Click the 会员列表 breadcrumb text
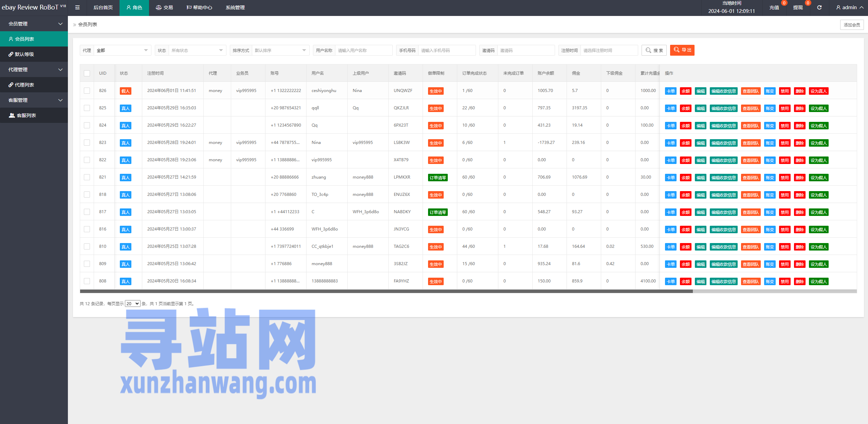The height and width of the screenshot is (424, 868). (x=88, y=24)
